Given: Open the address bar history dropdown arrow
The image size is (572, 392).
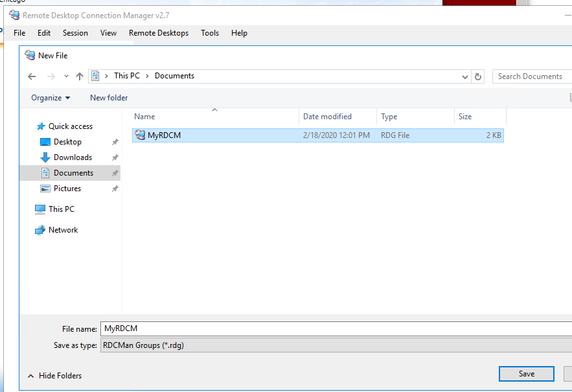Looking at the screenshot, I should (x=464, y=76).
